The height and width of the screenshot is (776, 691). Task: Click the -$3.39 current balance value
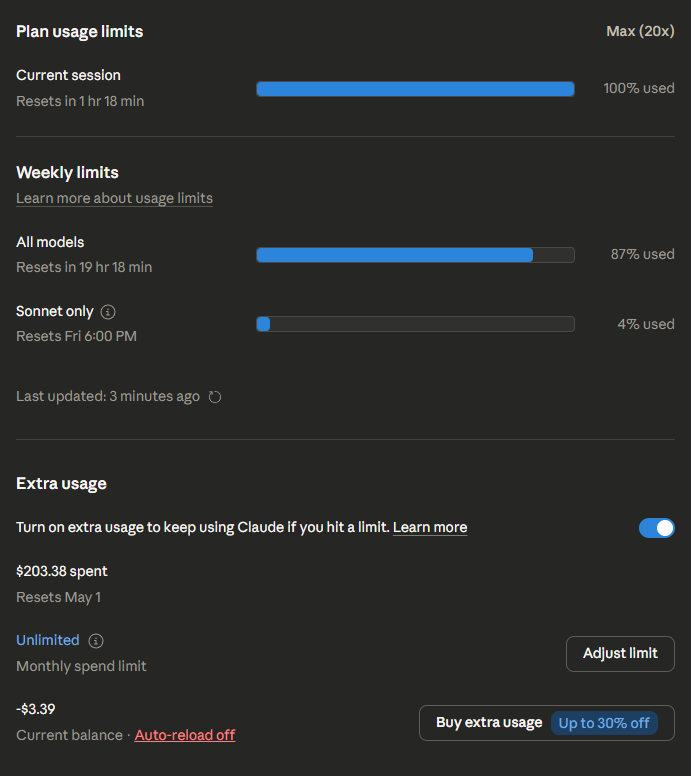click(36, 709)
